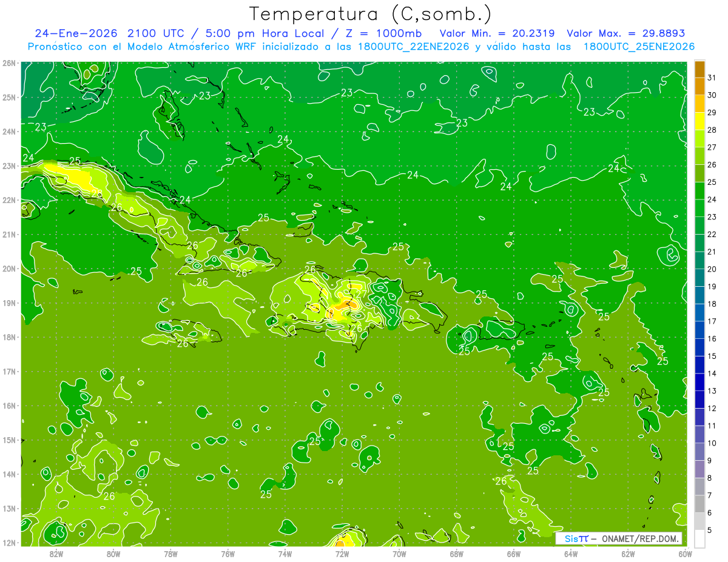The image size is (728, 562).
Task: Click the 26N latitude axis label
Action: [9, 62]
